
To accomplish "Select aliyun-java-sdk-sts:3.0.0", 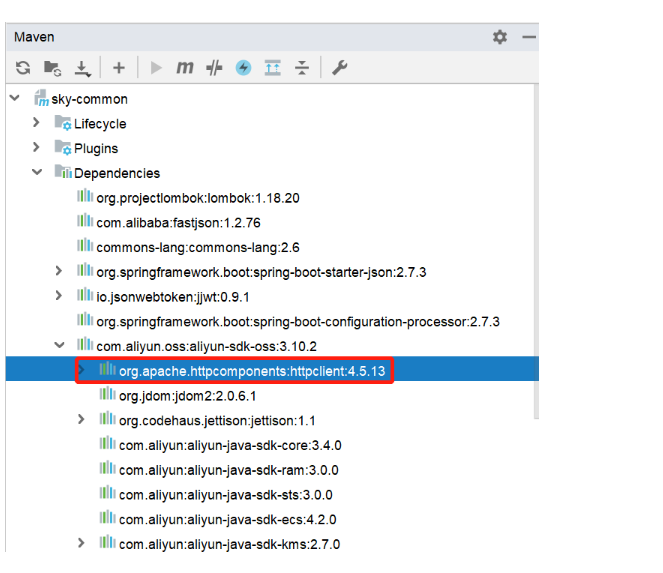I will coord(226,495).
